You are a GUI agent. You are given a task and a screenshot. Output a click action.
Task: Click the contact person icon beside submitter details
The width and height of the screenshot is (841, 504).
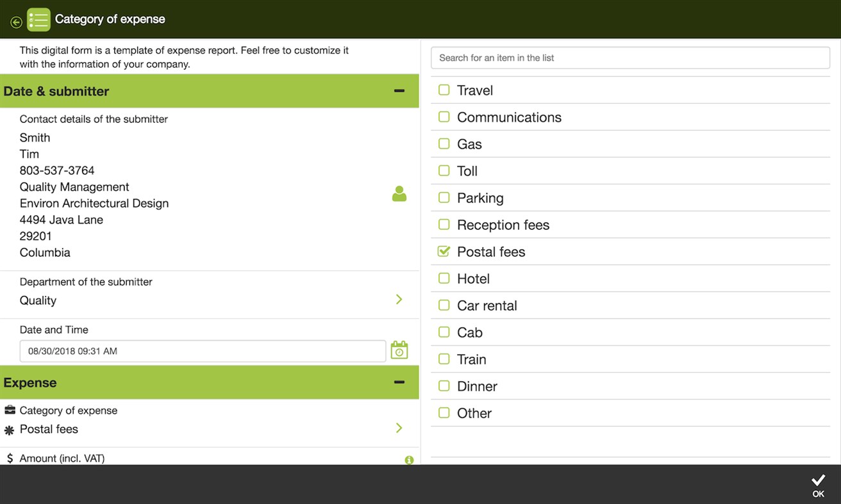(399, 193)
